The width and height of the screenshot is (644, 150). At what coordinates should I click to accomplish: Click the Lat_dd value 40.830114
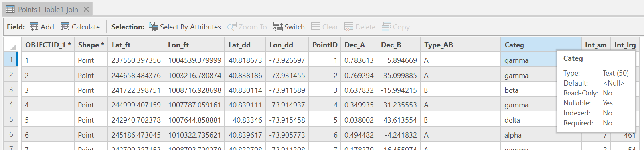tap(245, 90)
